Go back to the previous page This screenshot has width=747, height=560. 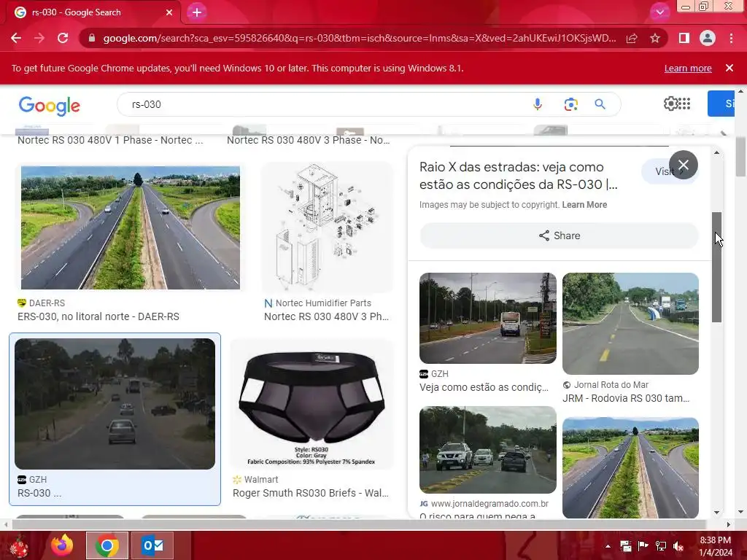16,38
